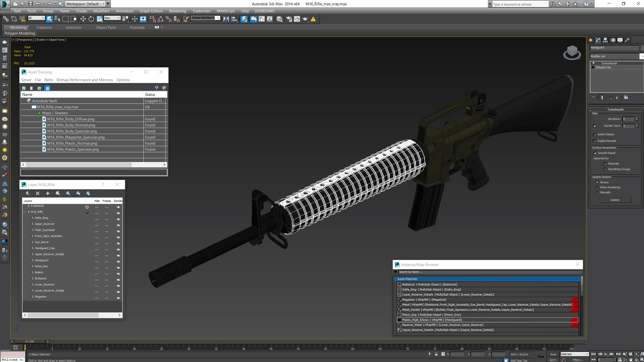Open the MAXScript menu
644x362 pixels.
[225, 11]
